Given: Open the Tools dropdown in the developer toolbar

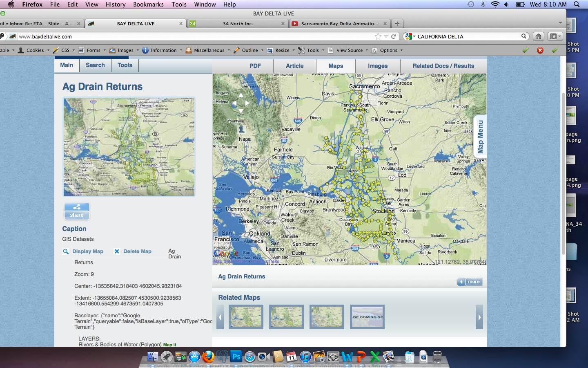Looking at the screenshot, I should 312,50.
